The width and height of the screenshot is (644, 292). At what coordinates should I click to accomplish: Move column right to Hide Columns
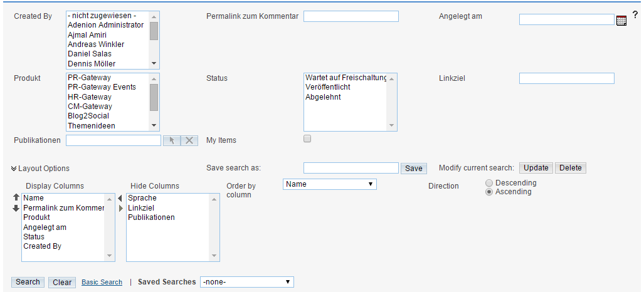pyautogui.click(x=120, y=208)
